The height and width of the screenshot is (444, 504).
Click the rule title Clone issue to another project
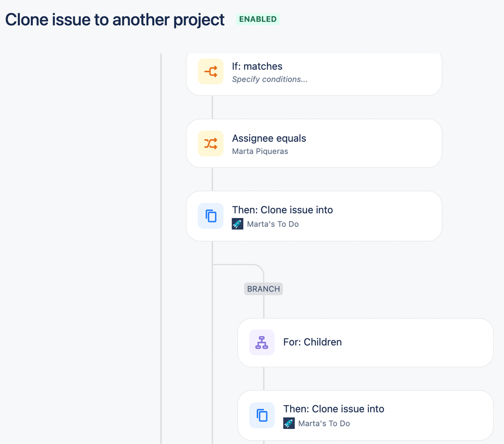pos(115,20)
